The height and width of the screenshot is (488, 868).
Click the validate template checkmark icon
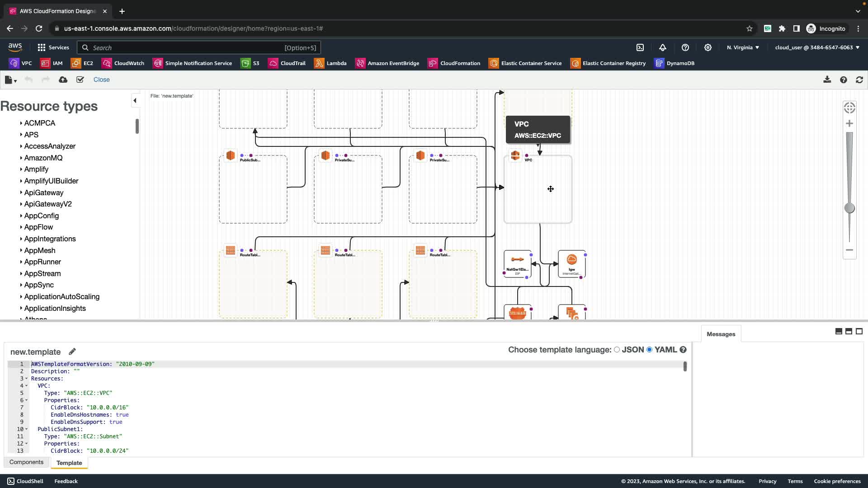click(80, 80)
